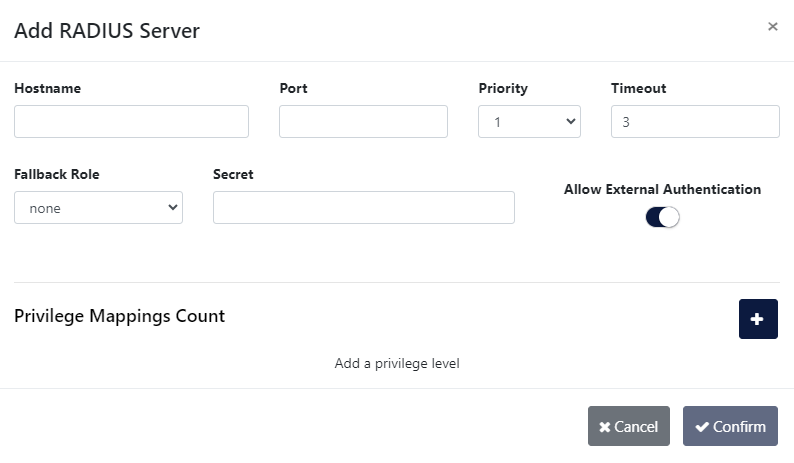
Task: Click the Timeout label
Action: [x=638, y=88]
